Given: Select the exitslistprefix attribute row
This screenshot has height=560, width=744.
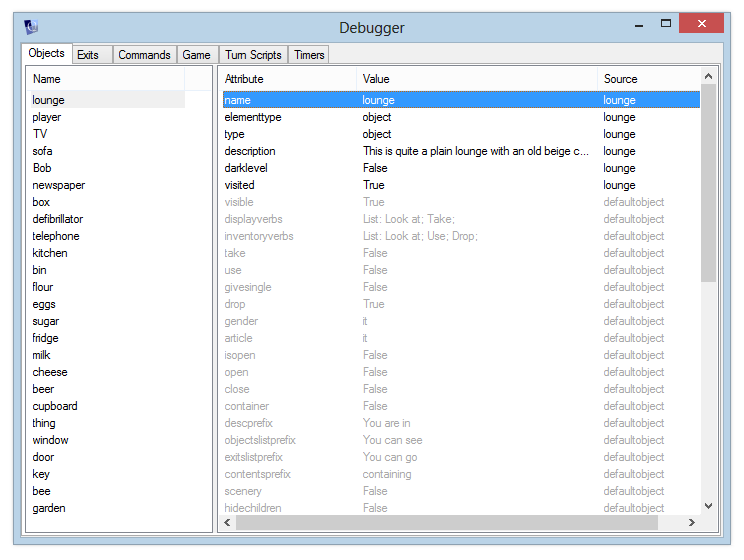Looking at the screenshot, I should [461, 457].
